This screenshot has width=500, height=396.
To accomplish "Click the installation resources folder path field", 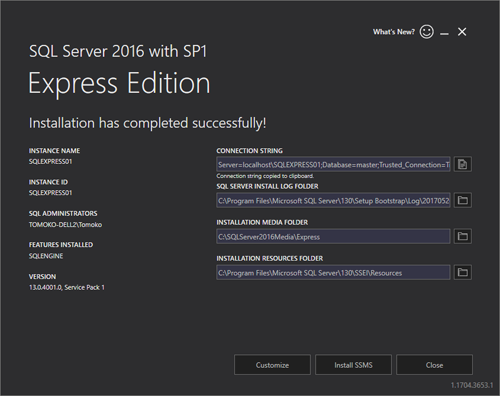I will click(x=333, y=272).
